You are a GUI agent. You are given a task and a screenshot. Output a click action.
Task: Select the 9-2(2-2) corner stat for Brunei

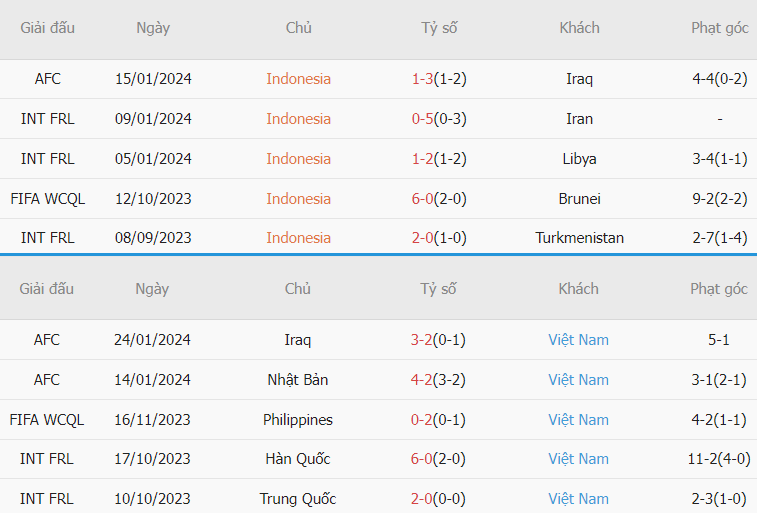719,198
